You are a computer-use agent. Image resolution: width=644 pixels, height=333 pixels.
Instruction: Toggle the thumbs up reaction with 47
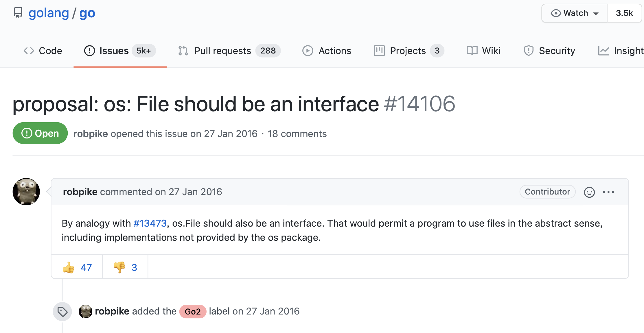[x=77, y=267]
